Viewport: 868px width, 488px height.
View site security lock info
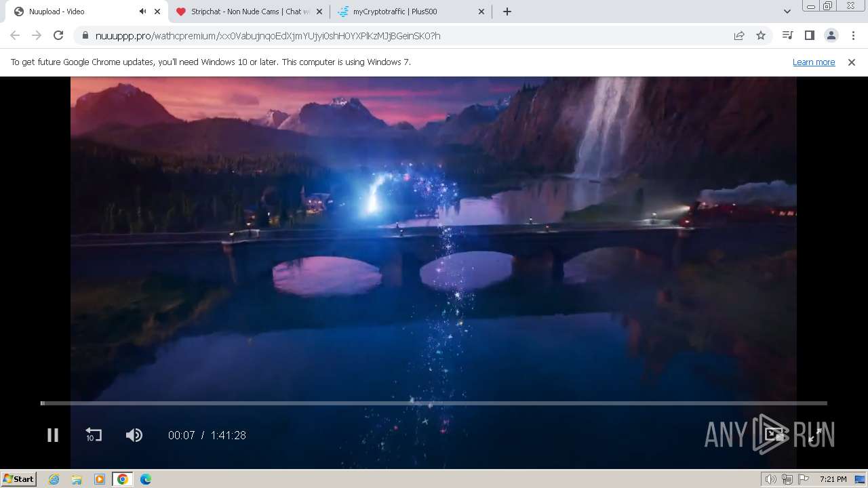(85, 35)
